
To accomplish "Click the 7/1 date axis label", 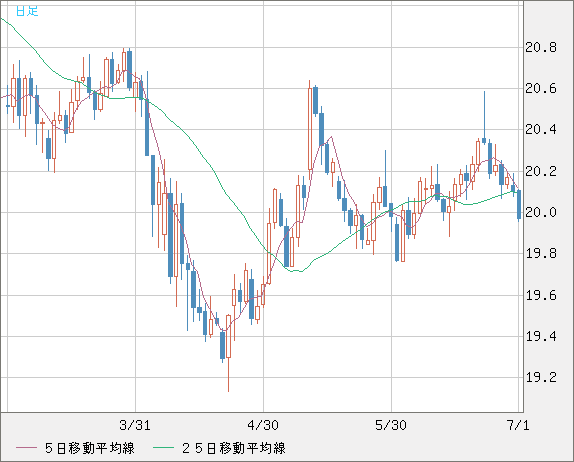I will coord(518,425).
